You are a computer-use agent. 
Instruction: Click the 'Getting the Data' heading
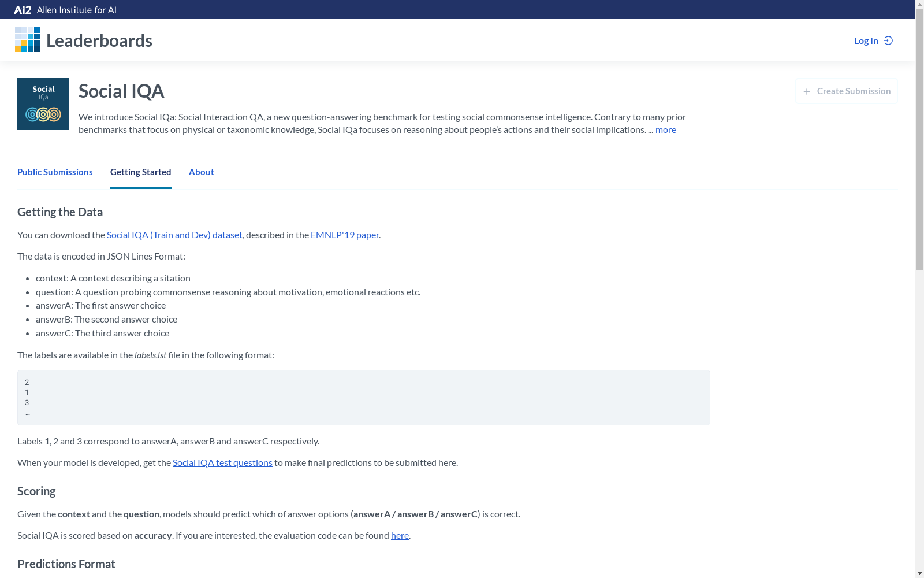click(60, 212)
